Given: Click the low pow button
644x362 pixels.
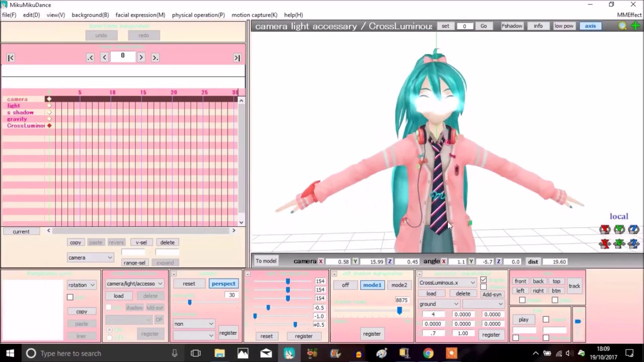Looking at the screenshot, I should click(x=563, y=26).
